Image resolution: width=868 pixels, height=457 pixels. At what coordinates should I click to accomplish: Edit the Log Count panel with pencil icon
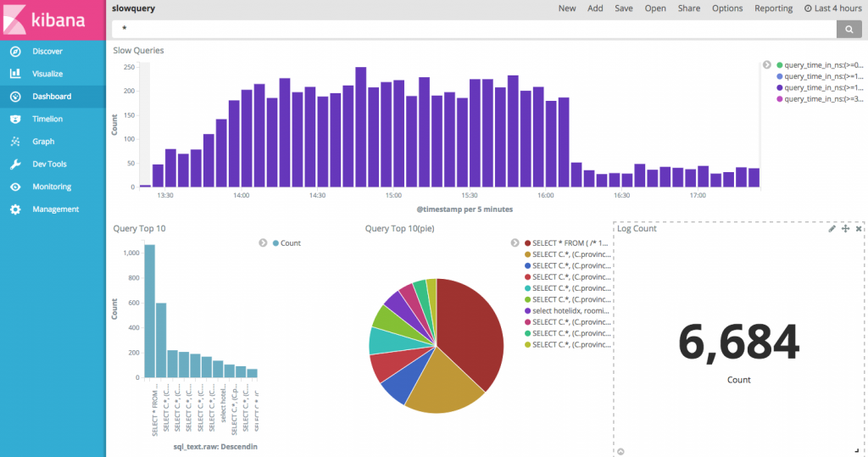point(832,229)
